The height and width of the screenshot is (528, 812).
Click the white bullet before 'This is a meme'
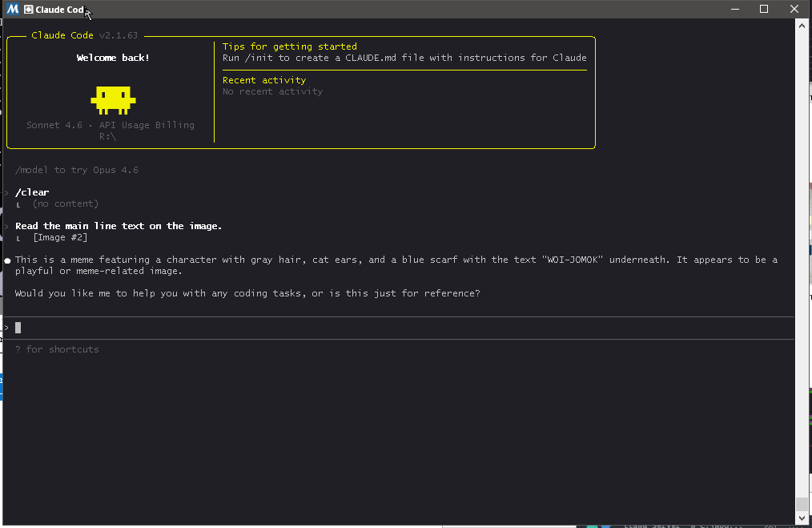[7, 260]
